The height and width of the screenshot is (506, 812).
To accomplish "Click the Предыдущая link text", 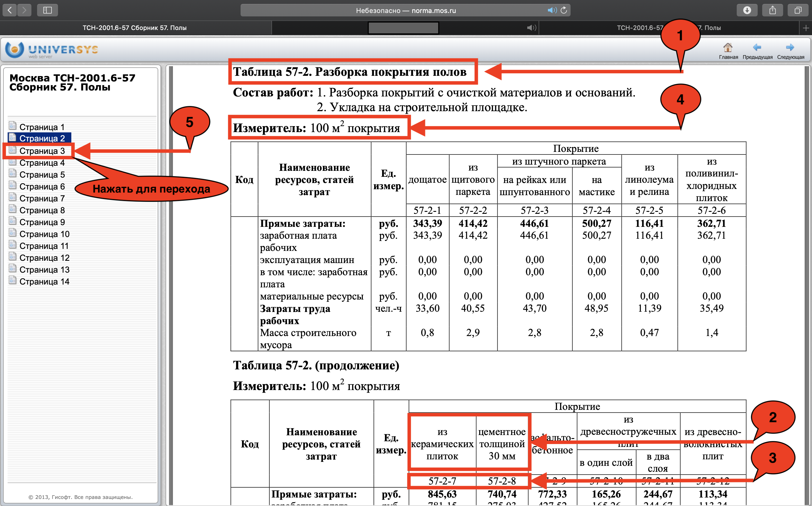I will [757, 57].
